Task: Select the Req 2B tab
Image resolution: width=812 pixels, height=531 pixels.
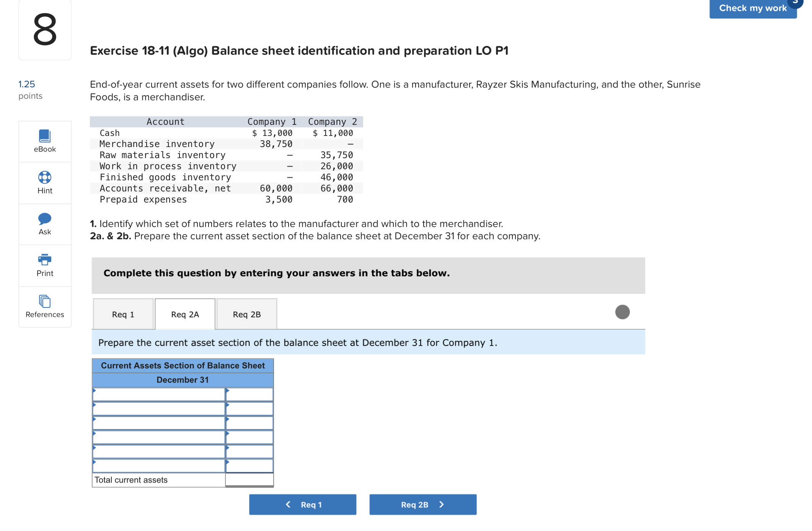Action: [x=246, y=314]
